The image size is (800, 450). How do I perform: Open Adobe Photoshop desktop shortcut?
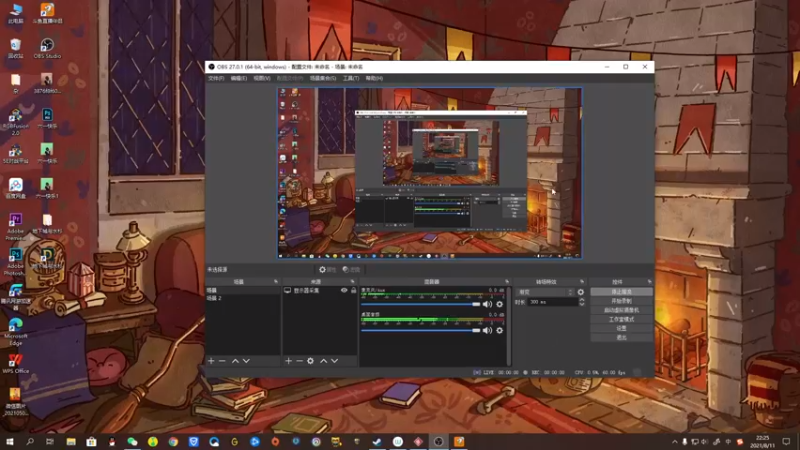15,262
